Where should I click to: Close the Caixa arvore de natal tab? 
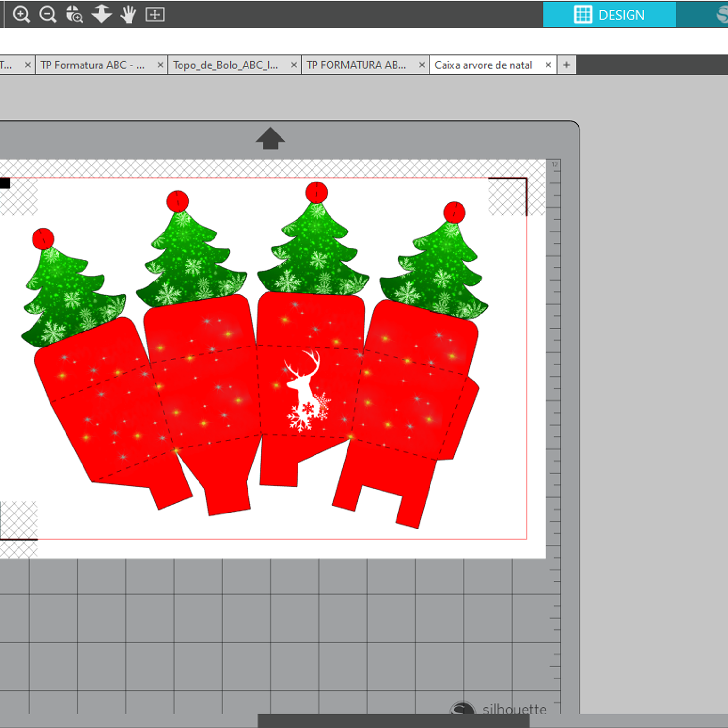coord(548,65)
